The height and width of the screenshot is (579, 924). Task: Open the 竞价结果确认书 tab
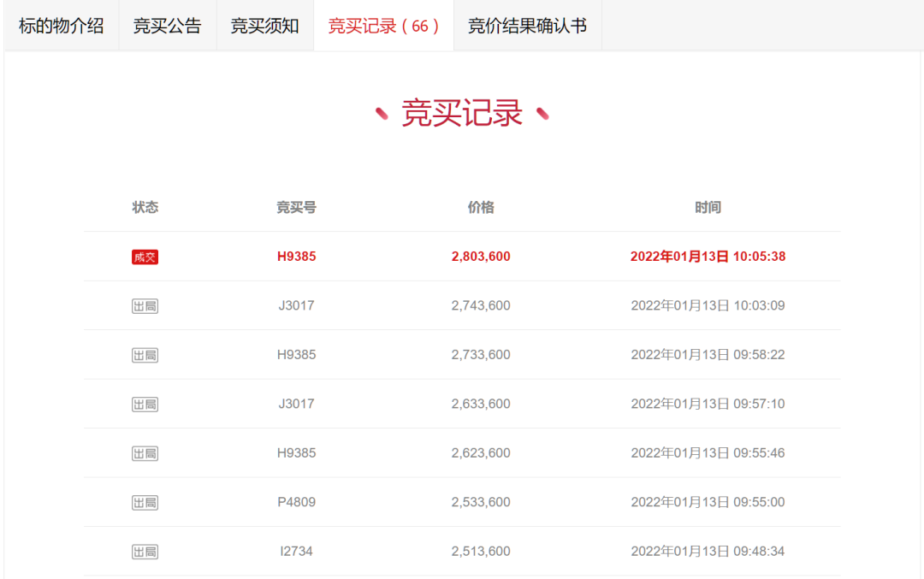click(527, 26)
